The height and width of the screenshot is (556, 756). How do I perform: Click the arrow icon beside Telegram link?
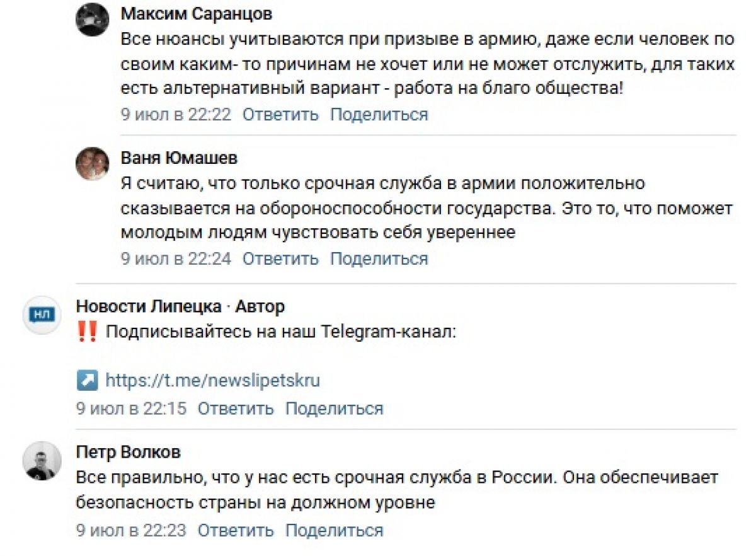click(x=87, y=380)
